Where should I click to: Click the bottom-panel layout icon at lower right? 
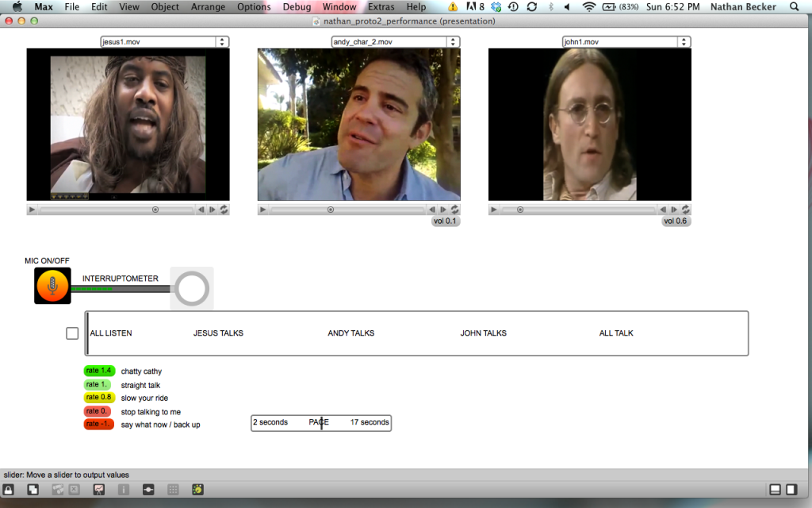pyautogui.click(x=776, y=489)
